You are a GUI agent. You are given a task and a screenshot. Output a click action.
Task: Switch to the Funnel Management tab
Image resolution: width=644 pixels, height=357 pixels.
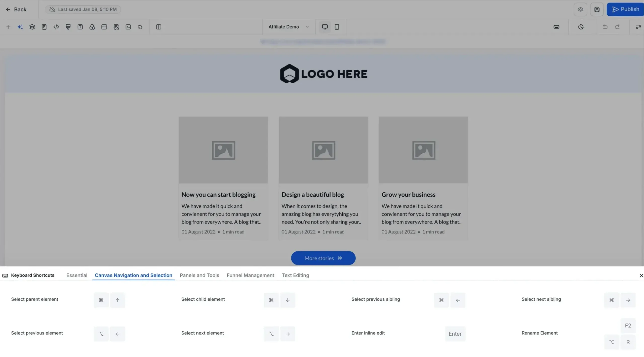(x=250, y=275)
